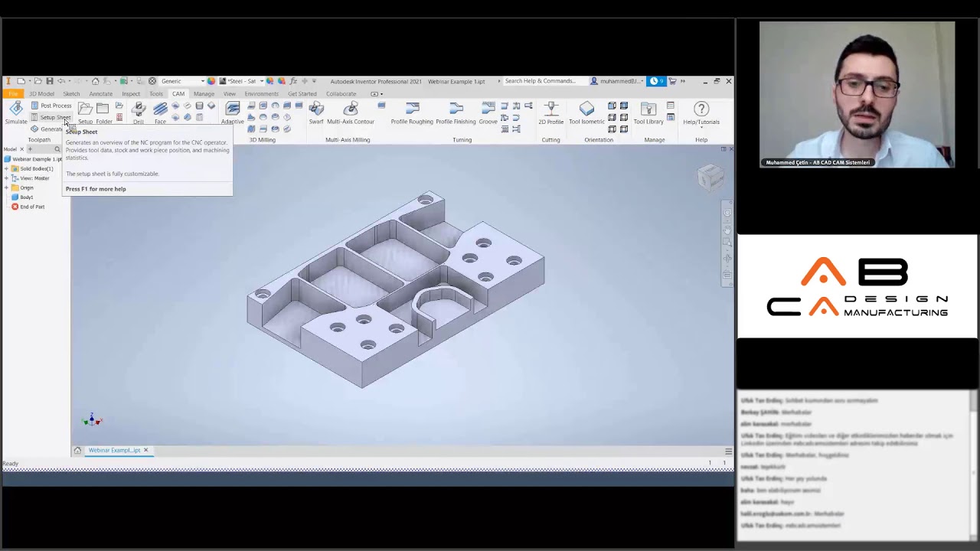Open the muhammedBJ user account menu
Screen dimensions: 980x551
coord(617,81)
